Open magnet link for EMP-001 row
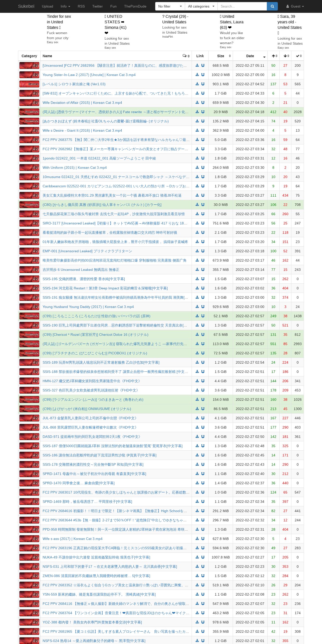The image size is (322, 644). [203, 251]
